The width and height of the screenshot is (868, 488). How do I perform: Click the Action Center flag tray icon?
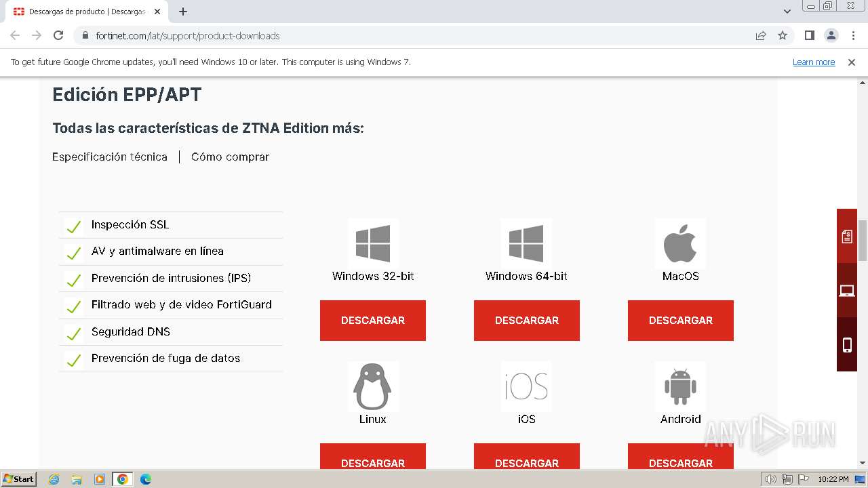click(803, 479)
